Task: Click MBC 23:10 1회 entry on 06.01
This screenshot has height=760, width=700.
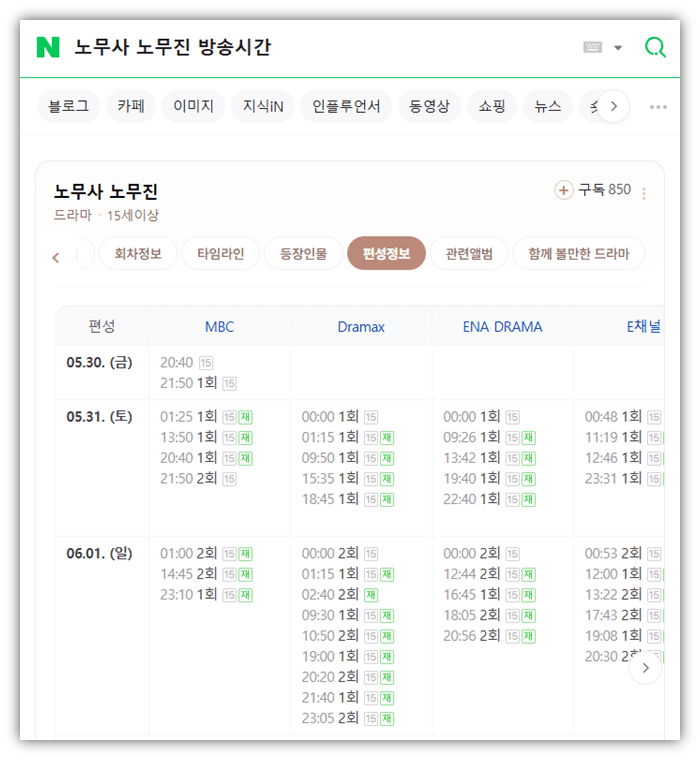Action: tap(206, 595)
